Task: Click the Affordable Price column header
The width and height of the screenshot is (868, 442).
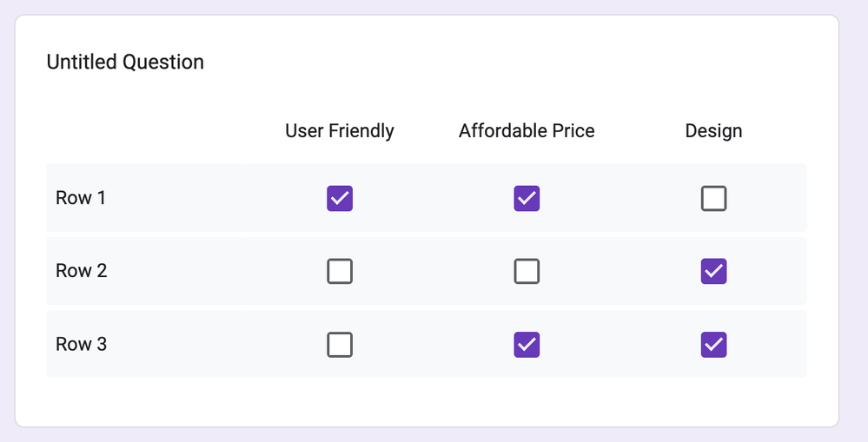Action: click(527, 130)
